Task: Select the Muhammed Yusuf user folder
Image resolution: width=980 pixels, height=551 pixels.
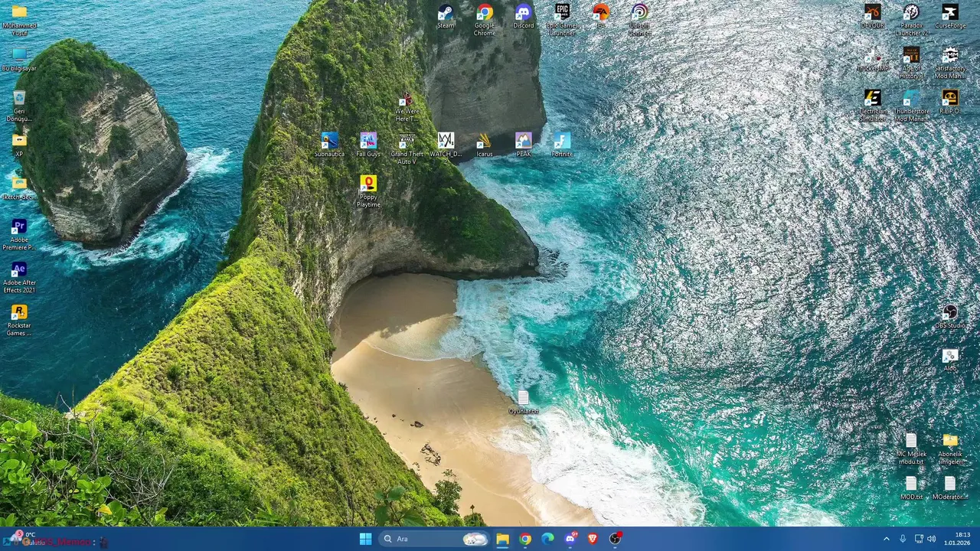Action: point(19,20)
